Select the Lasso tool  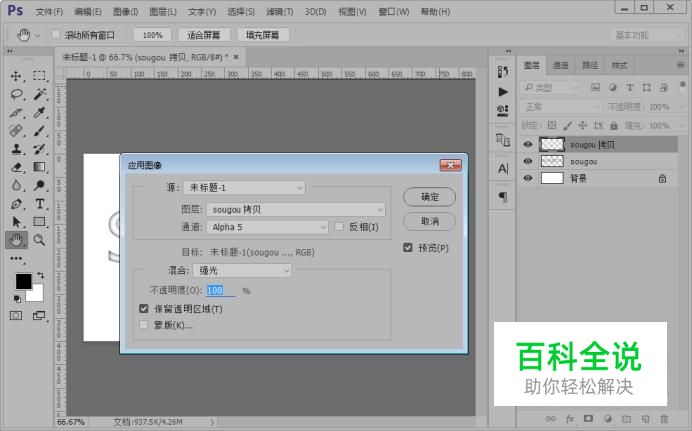coord(16,94)
